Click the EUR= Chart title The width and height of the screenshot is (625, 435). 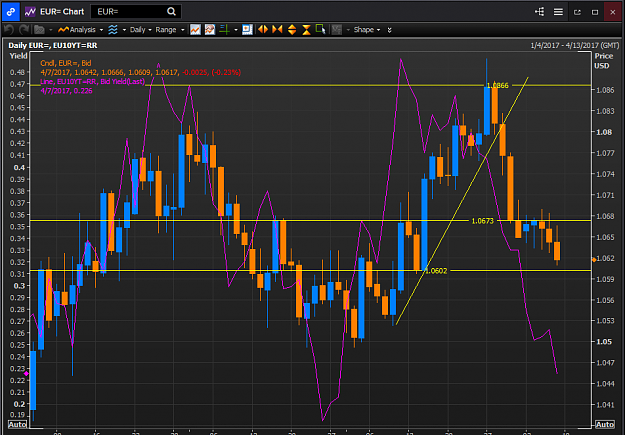coord(62,12)
